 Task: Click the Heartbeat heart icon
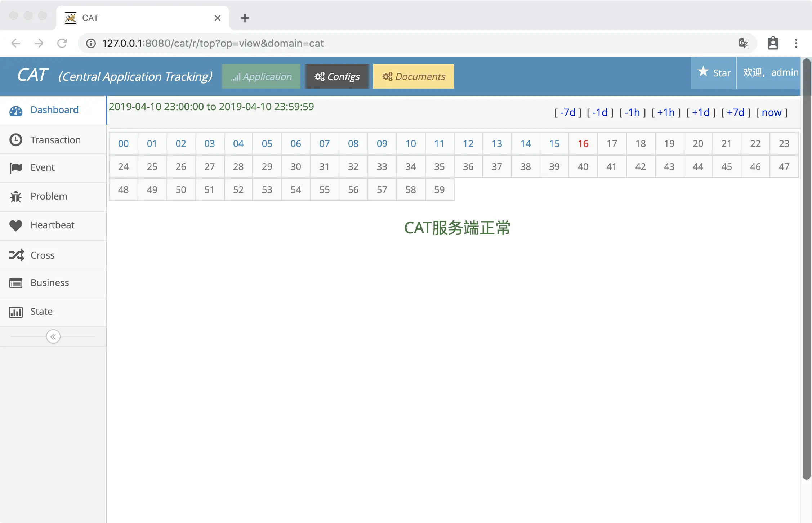pos(16,225)
